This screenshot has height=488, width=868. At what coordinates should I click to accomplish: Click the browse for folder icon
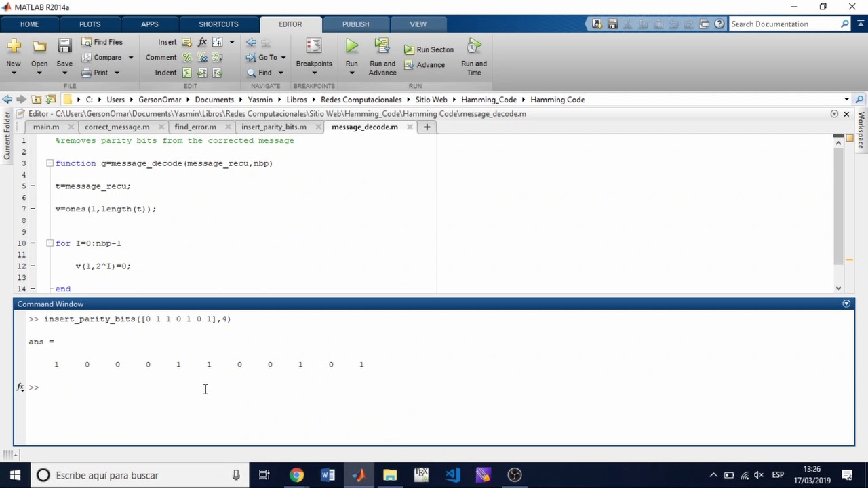coord(51,100)
